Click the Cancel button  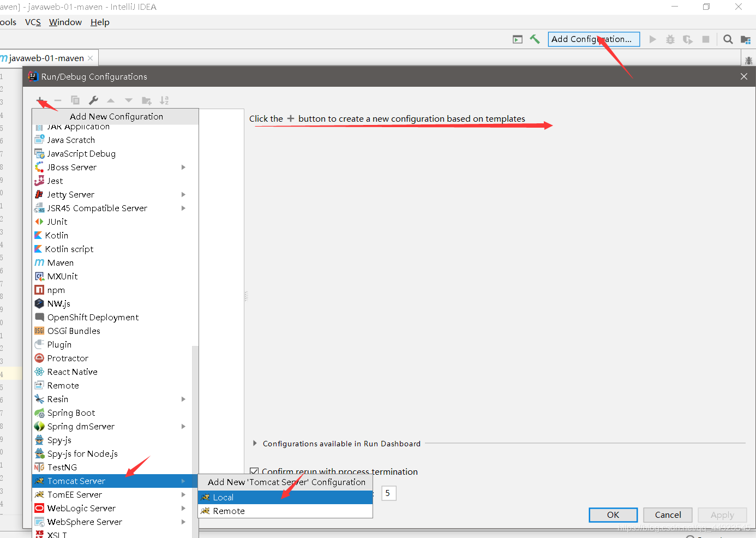pyautogui.click(x=668, y=515)
